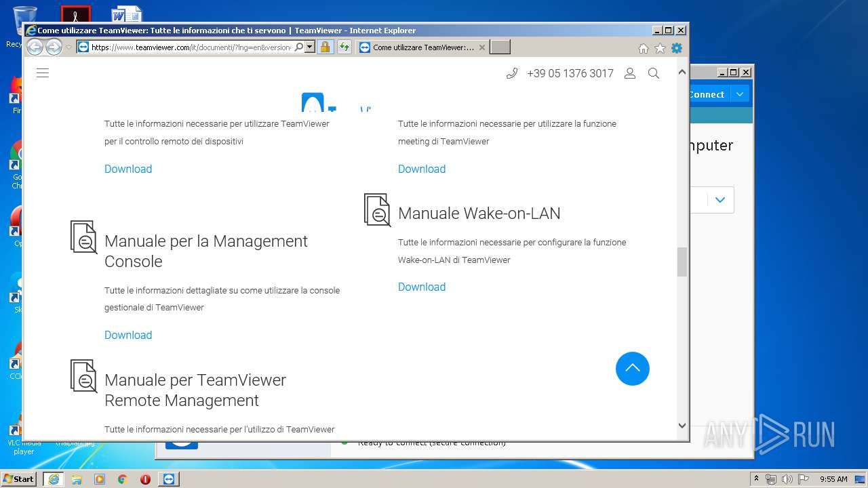The height and width of the screenshot is (488, 868).
Task: Open the address bar autocomplete dropdown
Action: point(309,47)
